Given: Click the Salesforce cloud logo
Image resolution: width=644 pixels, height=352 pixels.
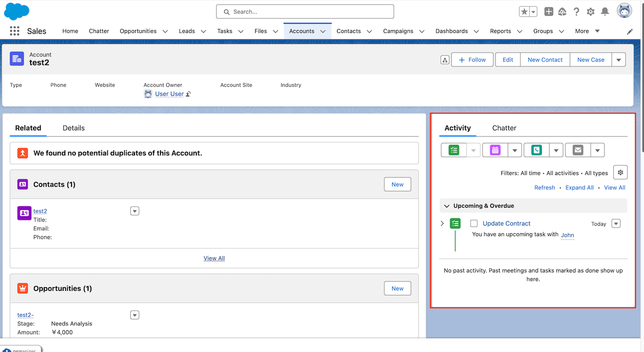Looking at the screenshot, I should pyautogui.click(x=16, y=11).
